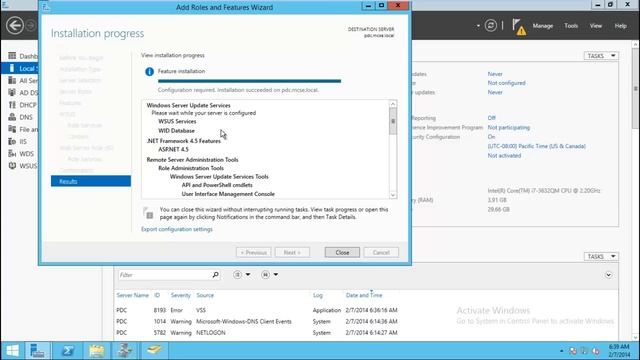Click ASP.NET 4.5 in installation list
This screenshot has width=640, height=360.
point(173,149)
